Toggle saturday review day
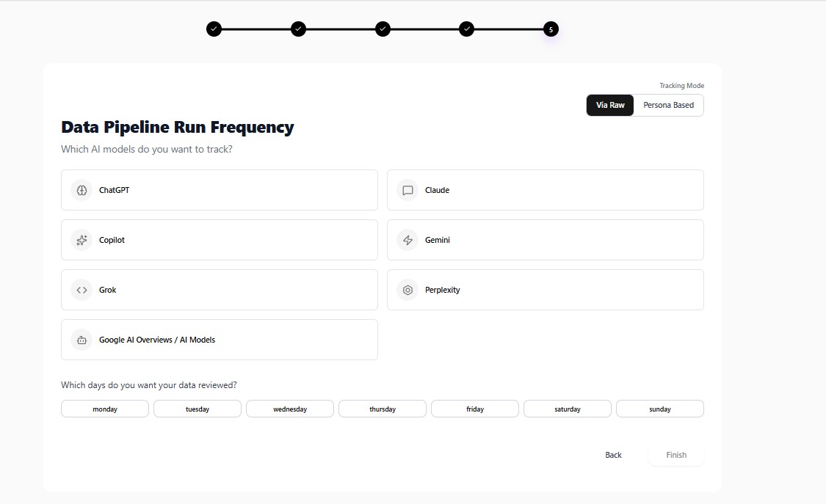 click(568, 409)
